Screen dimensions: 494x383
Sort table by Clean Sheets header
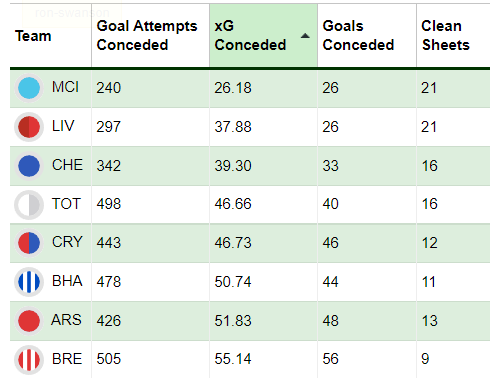[x=445, y=35]
